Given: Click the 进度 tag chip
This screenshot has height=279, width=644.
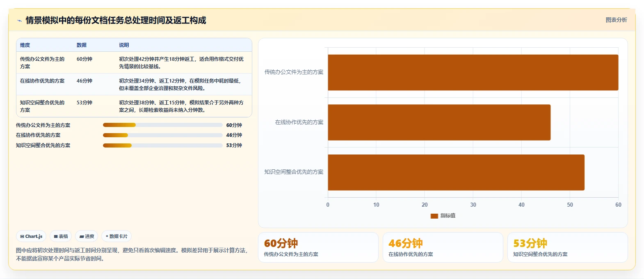Looking at the screenshot, I should coord(87,236).
